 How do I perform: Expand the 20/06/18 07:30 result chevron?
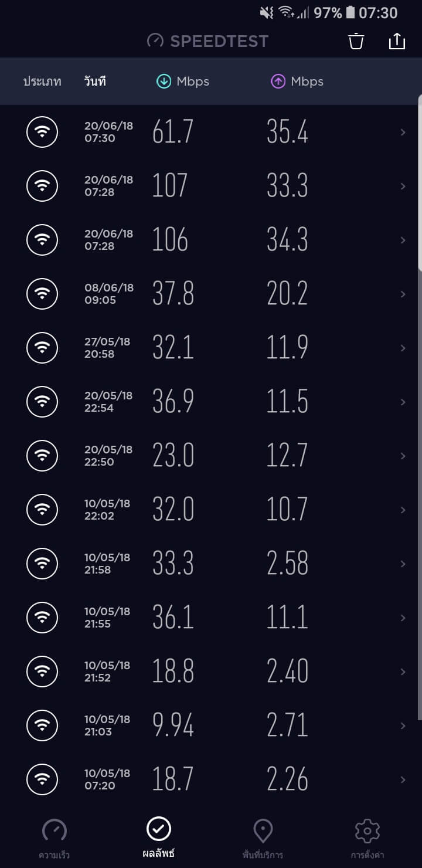point(403,133)
